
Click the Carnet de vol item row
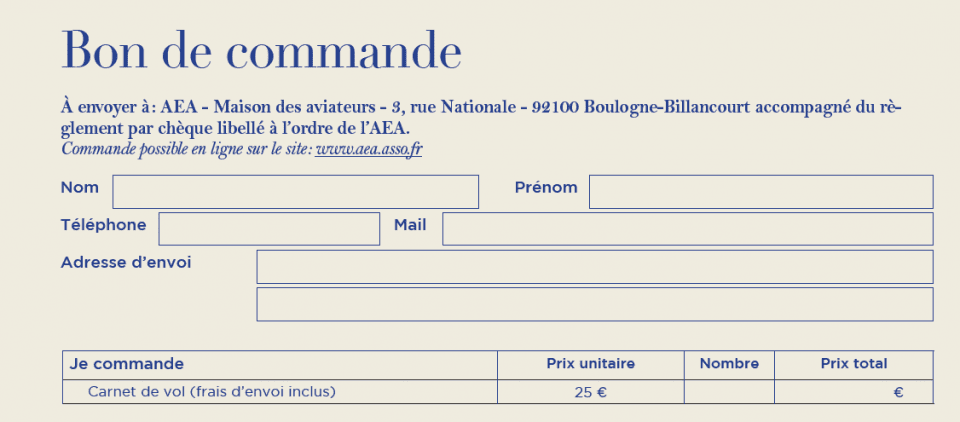click(x=498, y=391)
